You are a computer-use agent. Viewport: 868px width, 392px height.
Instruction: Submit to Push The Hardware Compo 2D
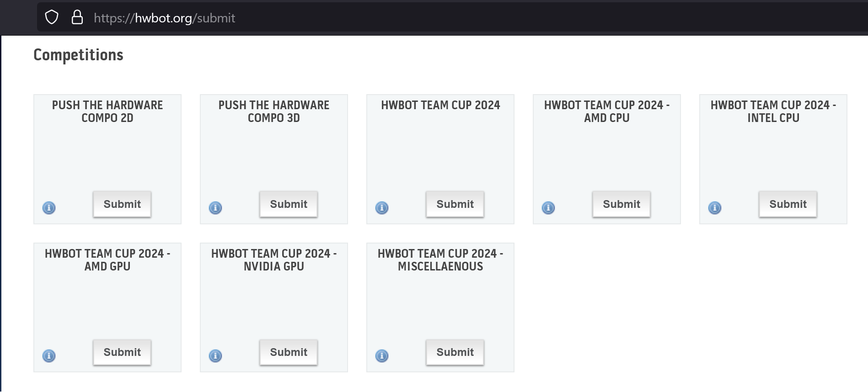[122, 204]
